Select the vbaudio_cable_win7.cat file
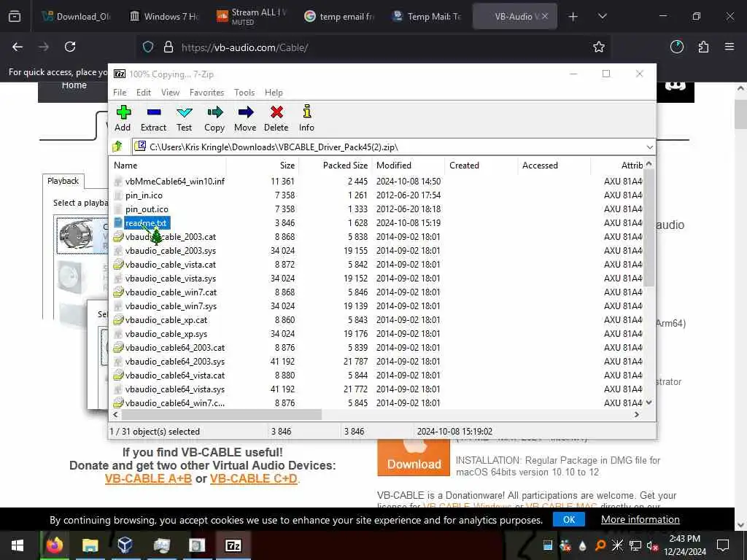The width and height of the screenshot is (747, 560). [171, 292]
